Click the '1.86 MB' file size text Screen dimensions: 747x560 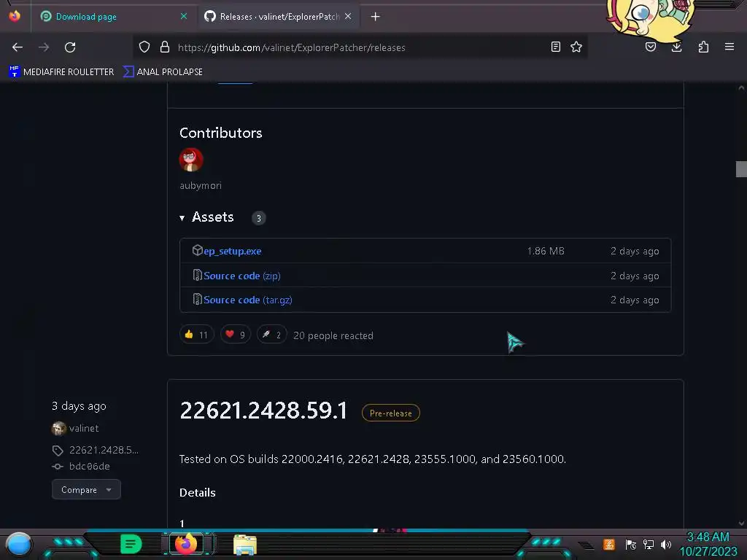pyautogui.click(x=546, y=251)
